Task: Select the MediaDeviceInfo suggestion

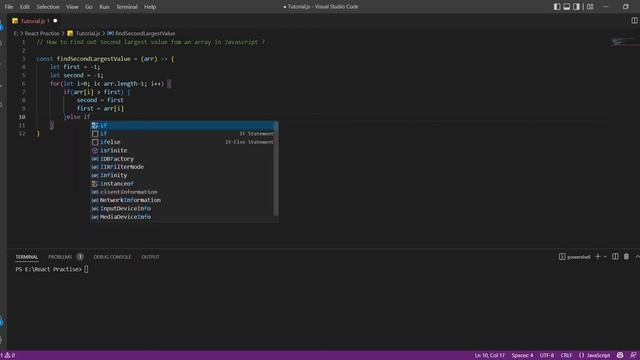Action: click(x=182, y=217)
